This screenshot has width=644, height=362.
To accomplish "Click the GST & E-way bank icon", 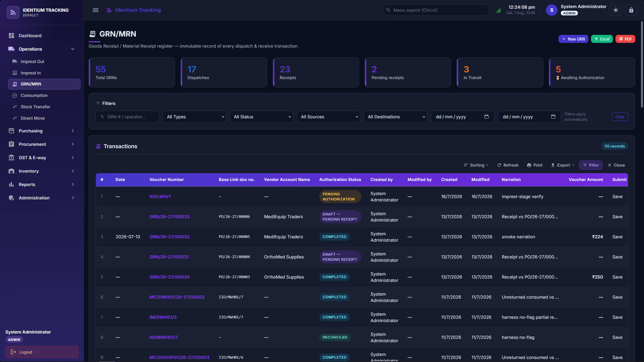I will [11, 158].
